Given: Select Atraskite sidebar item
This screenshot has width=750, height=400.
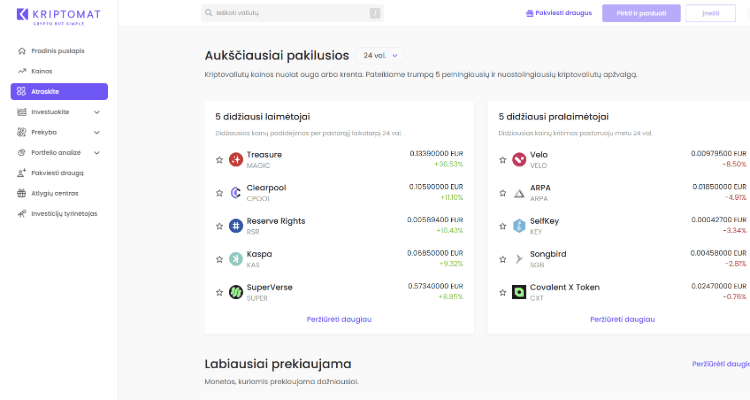Looking at the screenshot, I should click(59, 91).
